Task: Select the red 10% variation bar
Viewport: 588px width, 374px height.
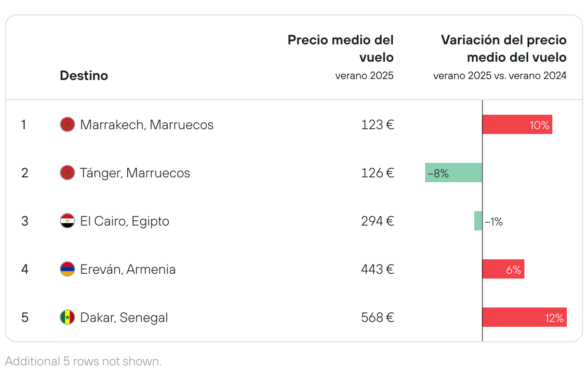Action: [x=517, y=124]
